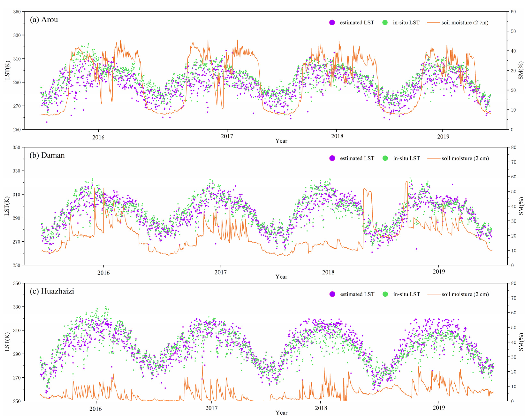Screen dimensions: 530x420
Task: Click the '2017' tick label in Huazhaizi panel
Action: [211, 408]
